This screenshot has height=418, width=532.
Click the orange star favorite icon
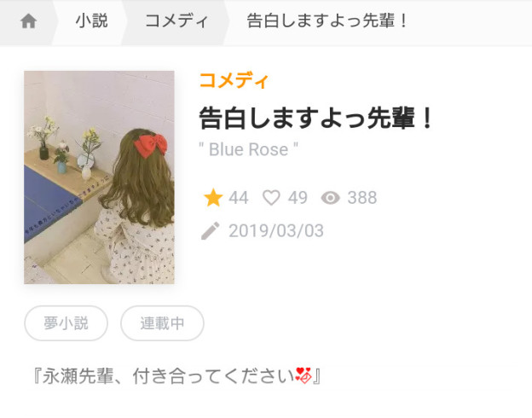[x=213, y=198]
